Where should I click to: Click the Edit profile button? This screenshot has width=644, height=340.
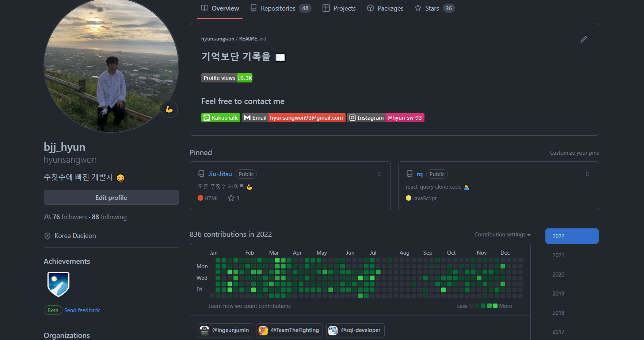pos(111,197)
